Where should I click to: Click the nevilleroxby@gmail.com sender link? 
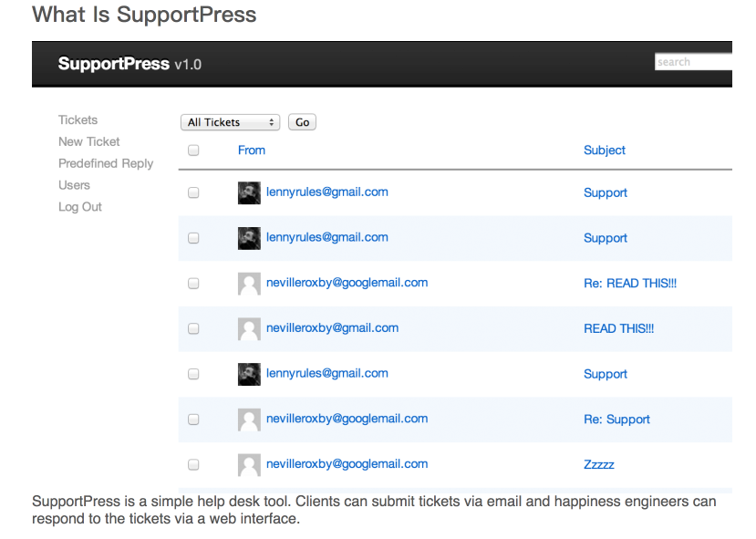(x=332, y=328)
